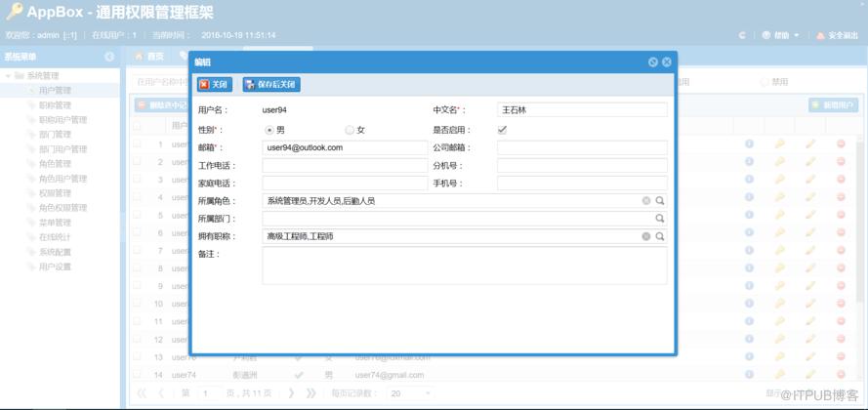
Task: View info icon for grid row 1
Action: click(x=749, y=143)
